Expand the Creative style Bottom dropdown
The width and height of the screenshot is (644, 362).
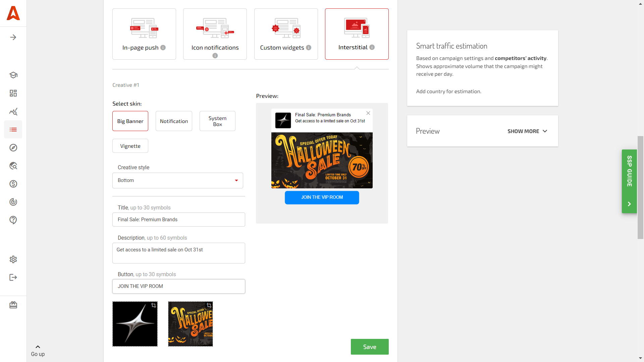coord(236,180)
